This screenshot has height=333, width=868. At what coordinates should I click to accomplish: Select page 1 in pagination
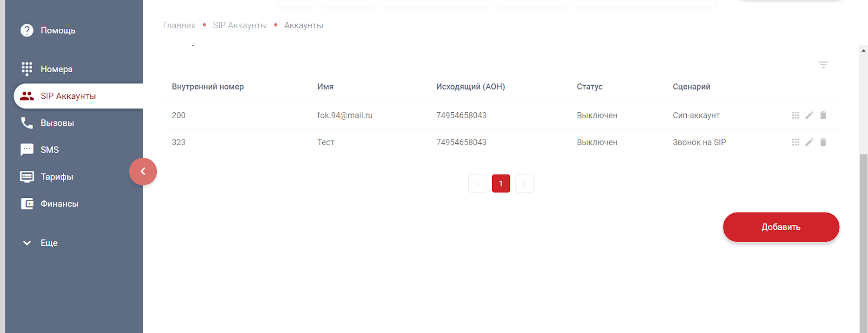click(501, 183)
